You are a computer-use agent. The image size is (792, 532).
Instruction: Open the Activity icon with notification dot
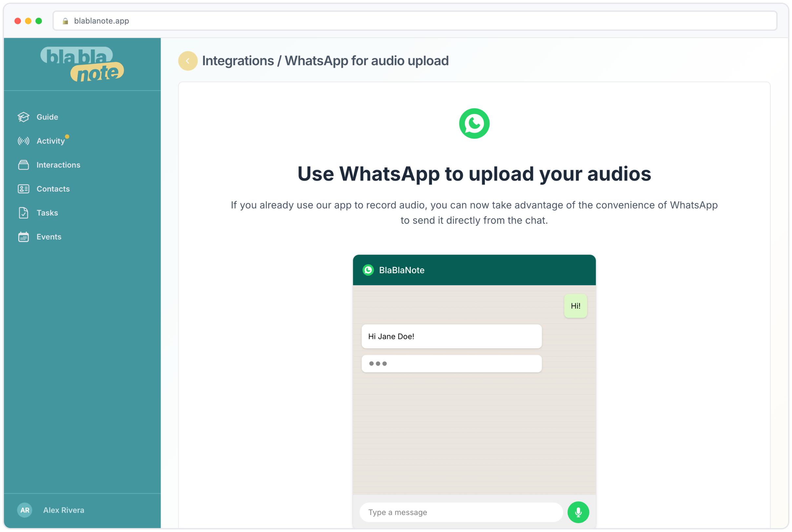coord(23,141)
